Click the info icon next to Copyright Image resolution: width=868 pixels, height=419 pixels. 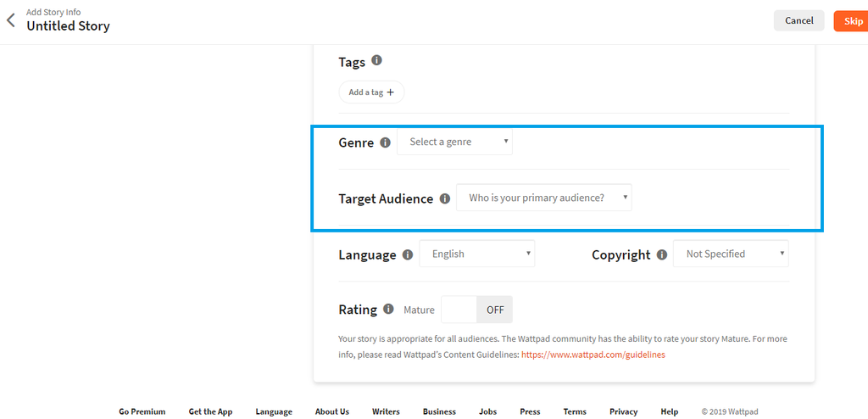661,254
